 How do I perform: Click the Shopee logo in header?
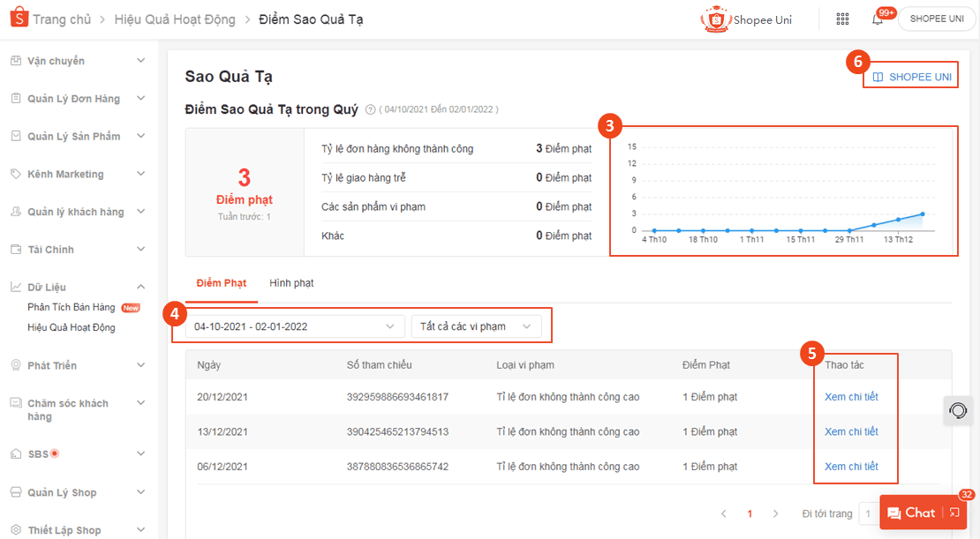click(x=18, y=19)
